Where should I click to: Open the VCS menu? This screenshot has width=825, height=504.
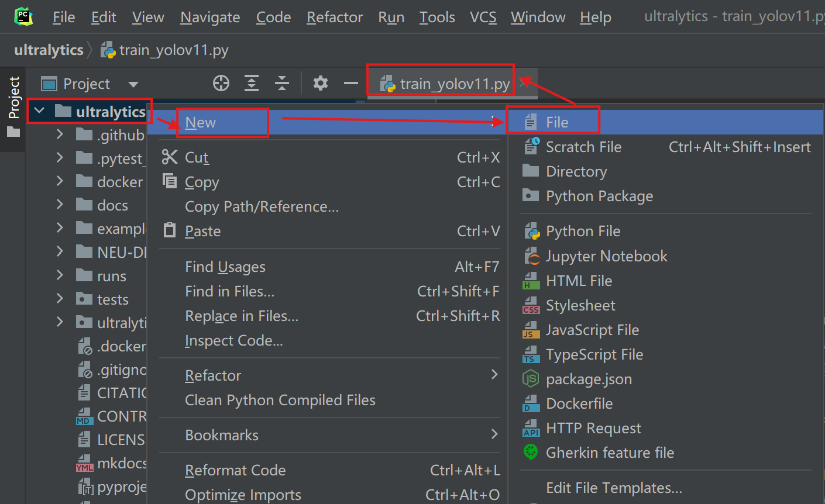(x=483, y=18)
